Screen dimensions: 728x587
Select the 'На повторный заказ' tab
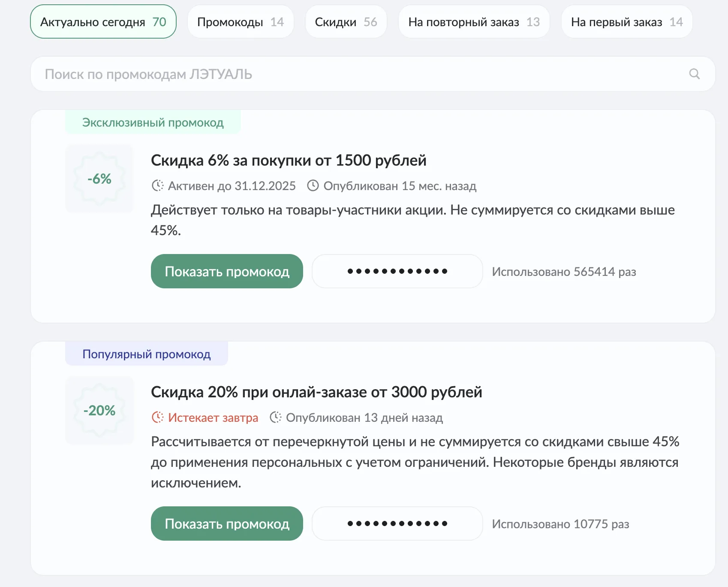[474, 22]
